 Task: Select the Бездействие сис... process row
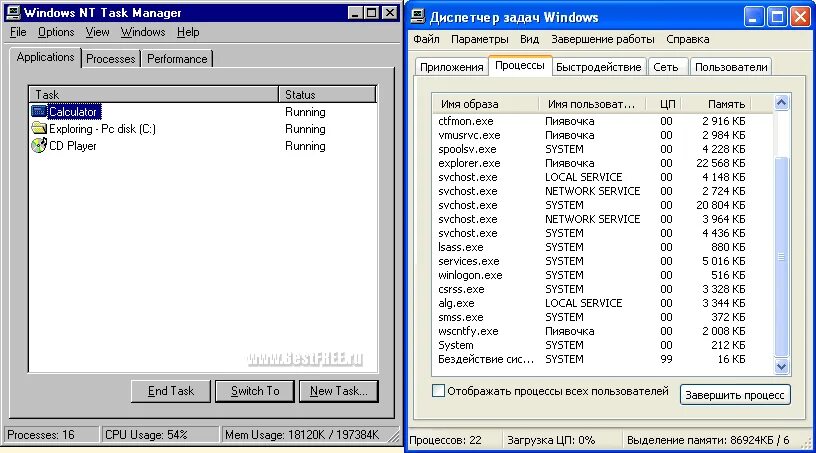(602, 359)
